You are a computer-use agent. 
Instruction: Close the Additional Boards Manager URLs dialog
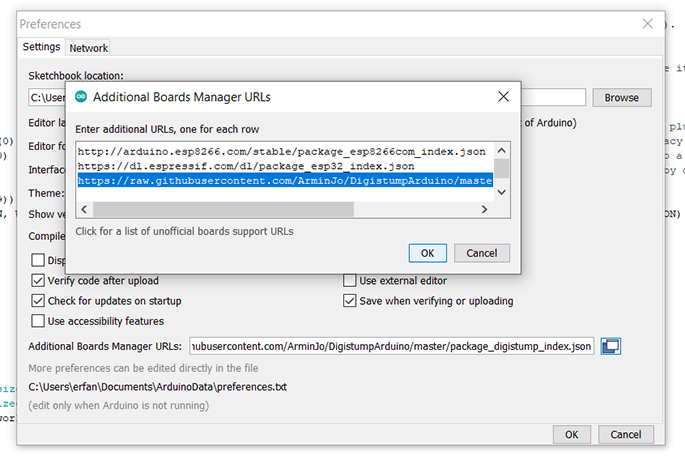pos(501,97)
